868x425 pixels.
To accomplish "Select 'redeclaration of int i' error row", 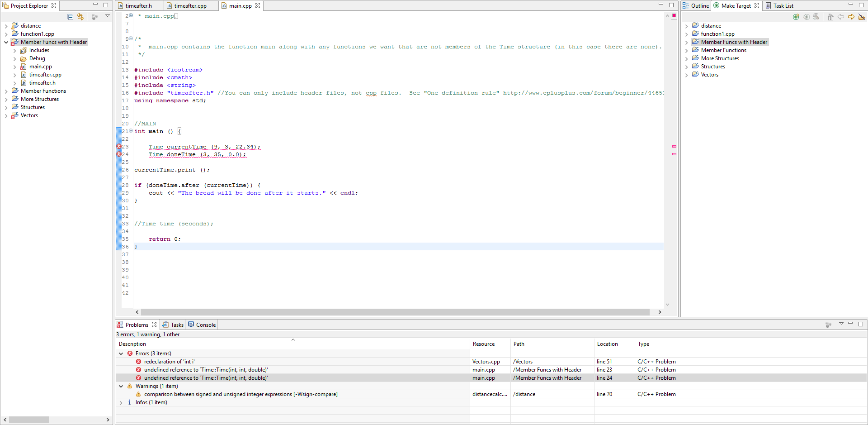I will tap(491, 362).
